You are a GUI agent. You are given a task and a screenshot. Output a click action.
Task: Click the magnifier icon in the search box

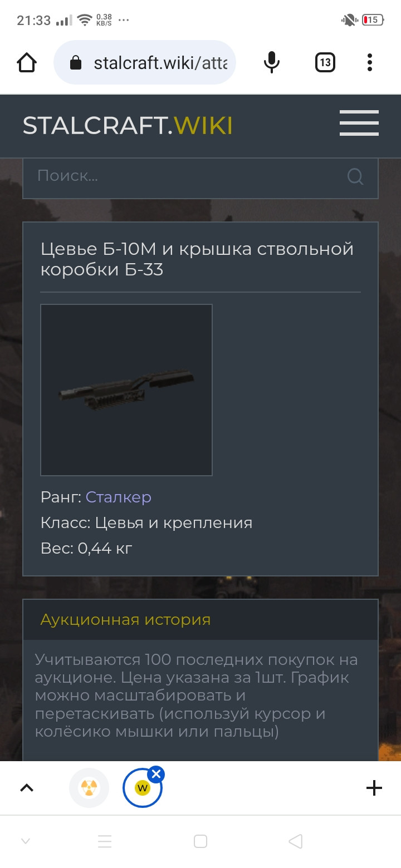pos(355,177)
